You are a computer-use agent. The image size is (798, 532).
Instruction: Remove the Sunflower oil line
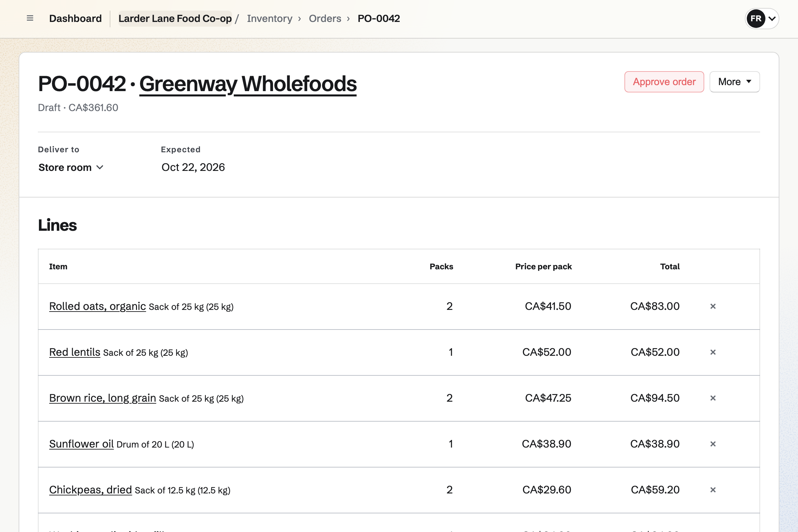click(x=713, y=444)
